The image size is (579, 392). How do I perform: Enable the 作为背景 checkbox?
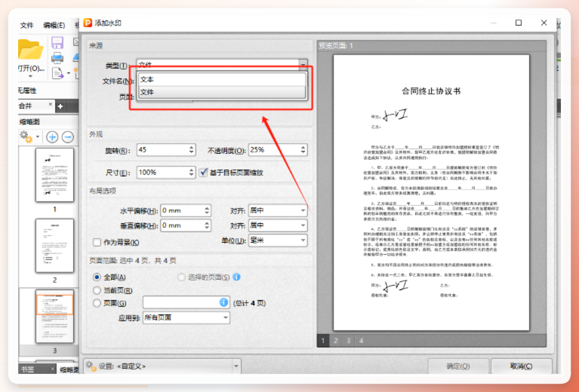tap(97, 242)
